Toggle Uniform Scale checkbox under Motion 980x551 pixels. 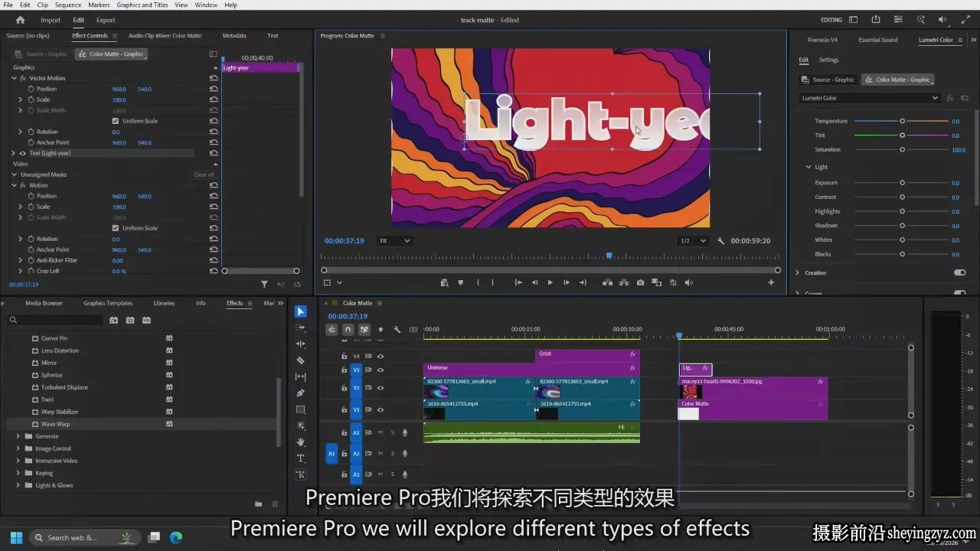(116, 228)
